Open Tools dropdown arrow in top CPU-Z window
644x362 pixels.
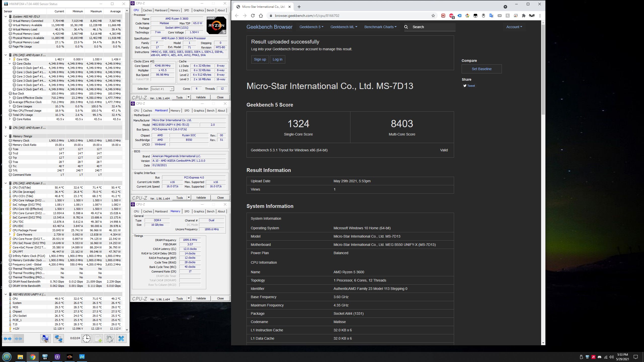188,97
